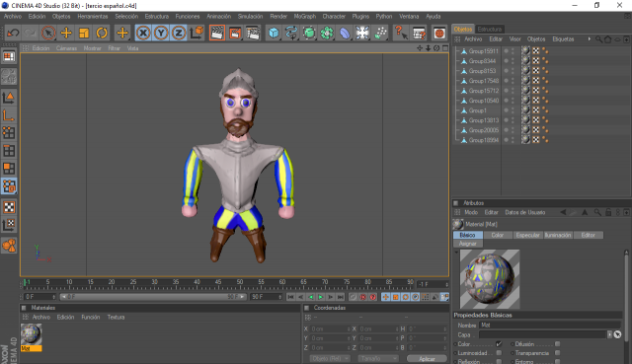The height and width of the screenshot is (364, 632).
Task: Click the Undo arrow icon
Action: [x=13, y=33]
